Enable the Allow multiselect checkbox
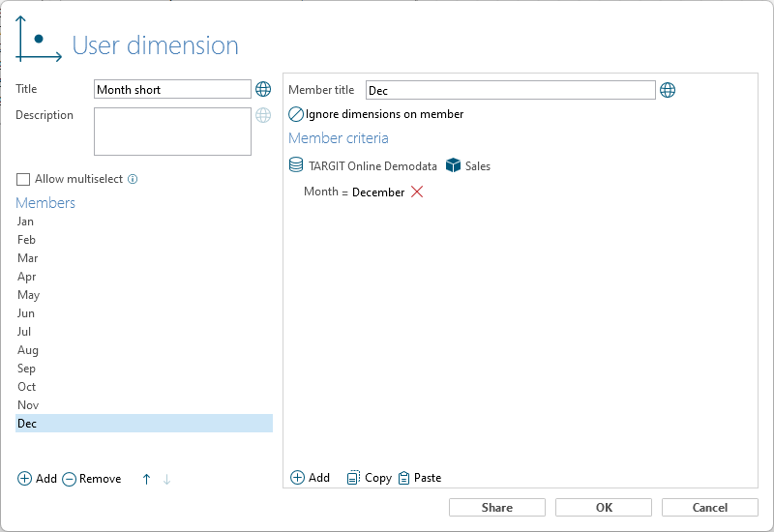774x532 pixels. [x=23, y=179]
